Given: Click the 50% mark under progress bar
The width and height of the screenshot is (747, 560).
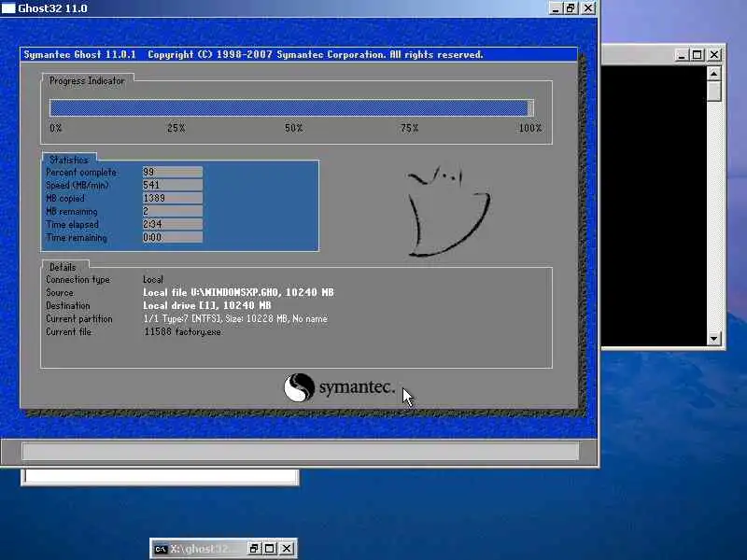Looking at the screenshot, I should point(293,128).
